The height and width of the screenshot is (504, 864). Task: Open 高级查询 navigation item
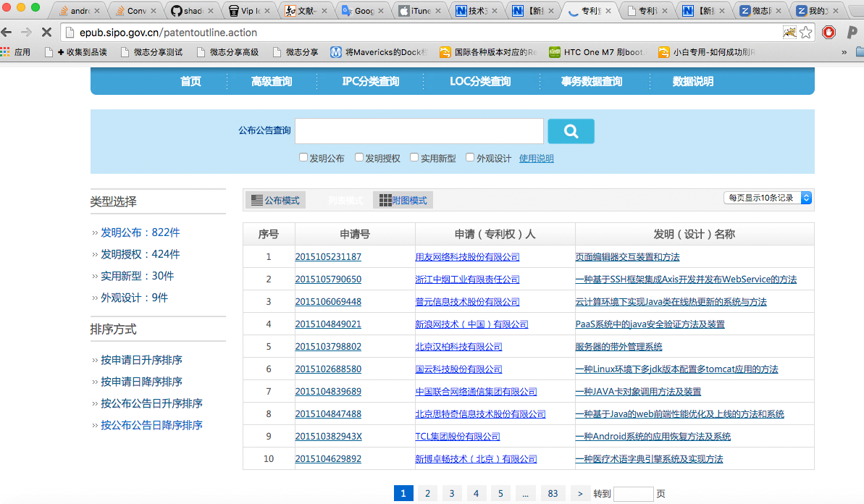272,82
